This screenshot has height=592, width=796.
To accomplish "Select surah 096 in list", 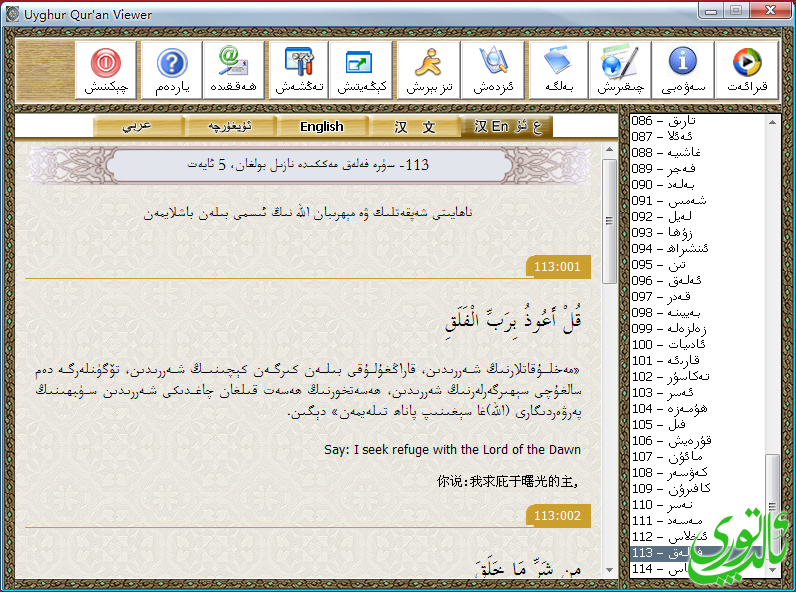I will click(x=697, y=280).
